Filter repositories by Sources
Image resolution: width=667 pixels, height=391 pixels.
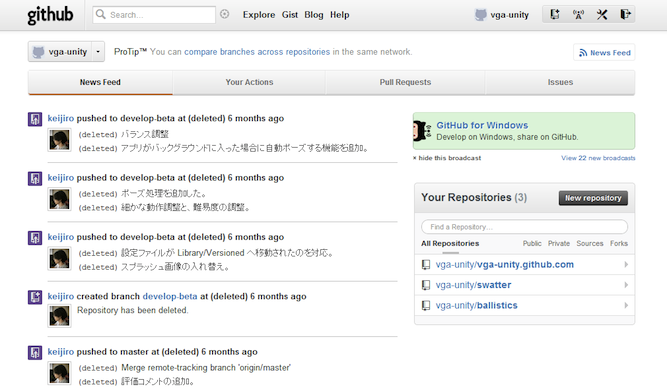[x=590, y=243]
